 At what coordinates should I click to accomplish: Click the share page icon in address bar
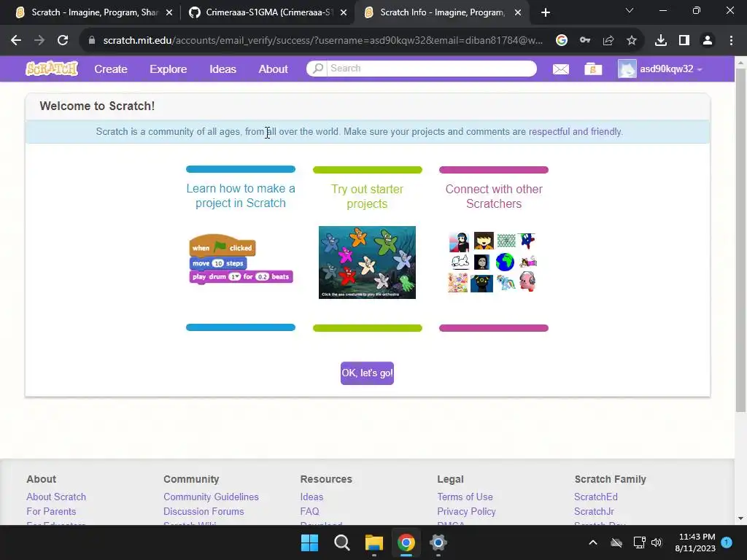click(608, 41)
